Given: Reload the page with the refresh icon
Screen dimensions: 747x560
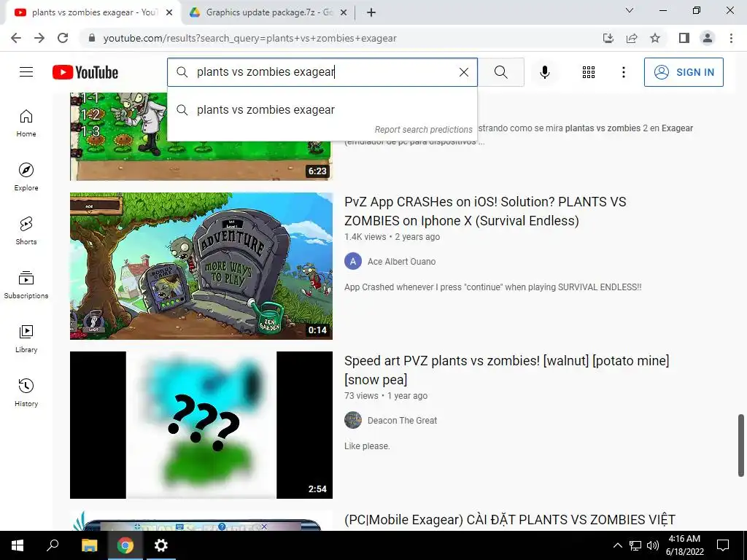Looking at the screenshot, I should pyautogui.click(x=63, y=38).
